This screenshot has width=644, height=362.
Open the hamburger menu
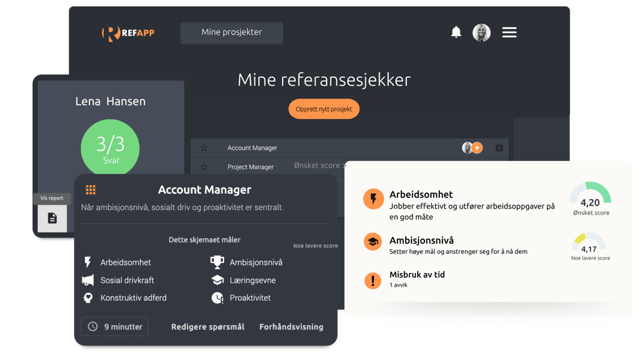(x=509, y=32)
